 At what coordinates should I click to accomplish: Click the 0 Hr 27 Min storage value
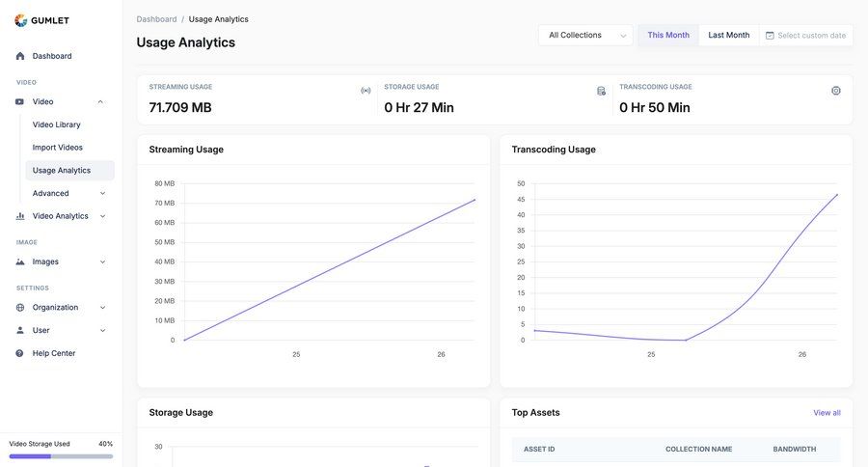click(x=420, y=107)
